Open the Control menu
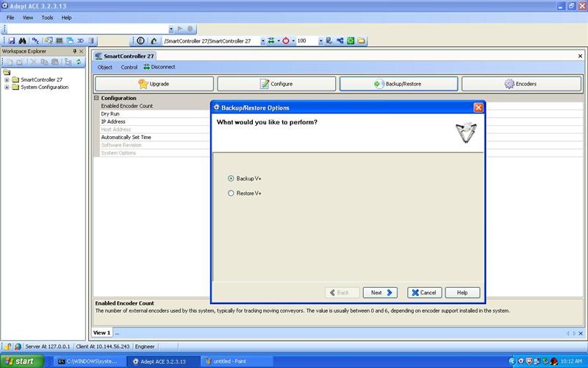The image size is (588, 368). (x=129, y=67)
